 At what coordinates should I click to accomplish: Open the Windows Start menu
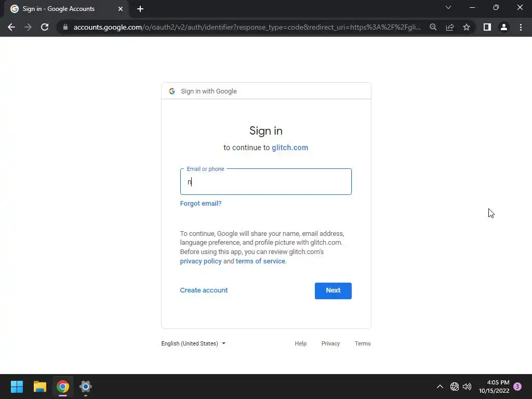(x=17, y=387)
